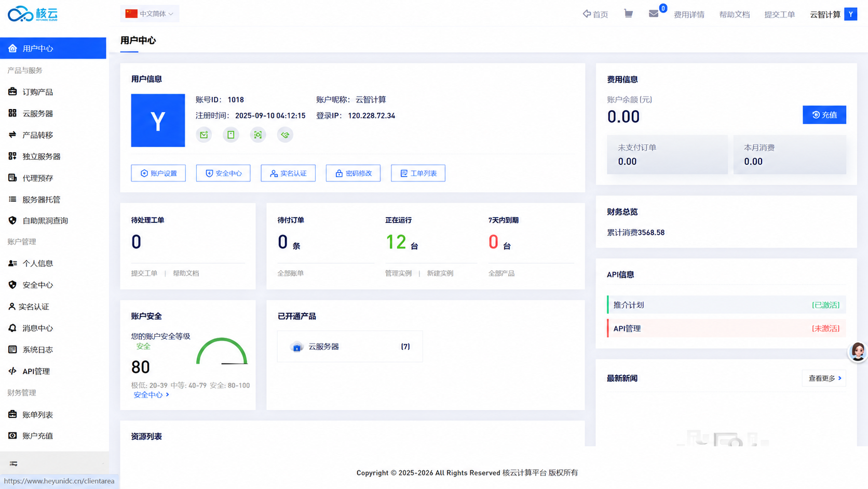Image resolution: width=868 pixels, height=489 pixels.
Task: Click the real-name scan status icon
Action: (258, 135)
